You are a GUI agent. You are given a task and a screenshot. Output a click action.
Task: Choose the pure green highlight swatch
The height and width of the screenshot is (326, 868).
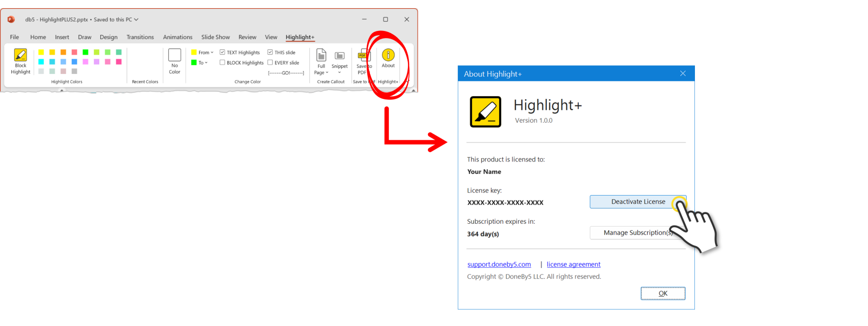(x=85, y=52)
